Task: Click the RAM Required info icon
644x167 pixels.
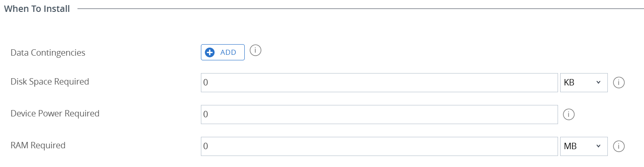Action: 618,147
